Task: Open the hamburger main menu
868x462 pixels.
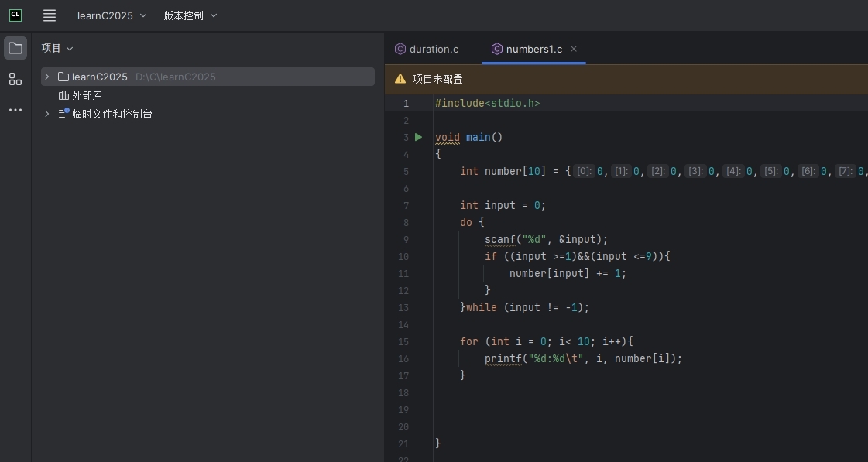Action: 50,15
